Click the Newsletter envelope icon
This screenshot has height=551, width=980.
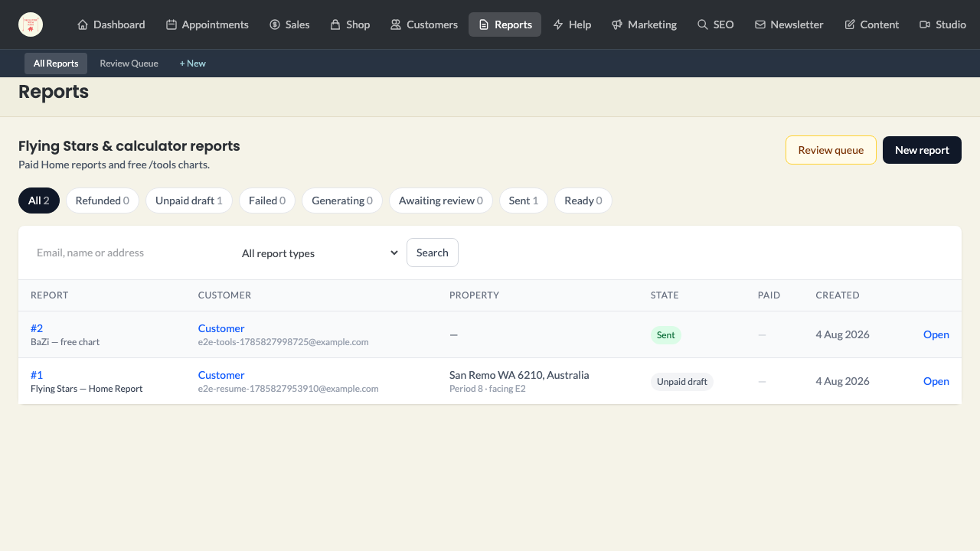click(760, 24)
